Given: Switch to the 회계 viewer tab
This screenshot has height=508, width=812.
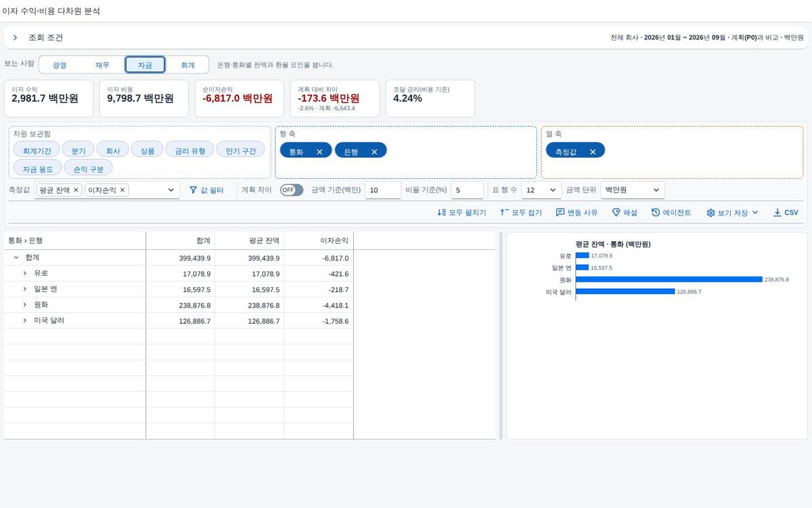Looking at the screenshot, I should [x=187, y=65].
